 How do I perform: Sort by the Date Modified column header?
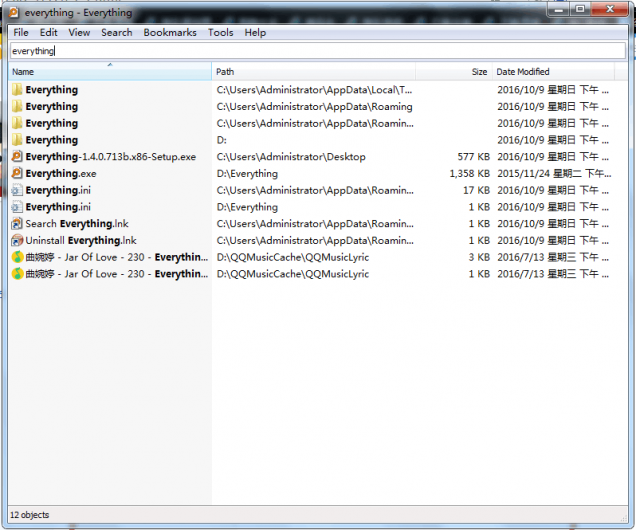pyautogui.click(x=554, y=72)
